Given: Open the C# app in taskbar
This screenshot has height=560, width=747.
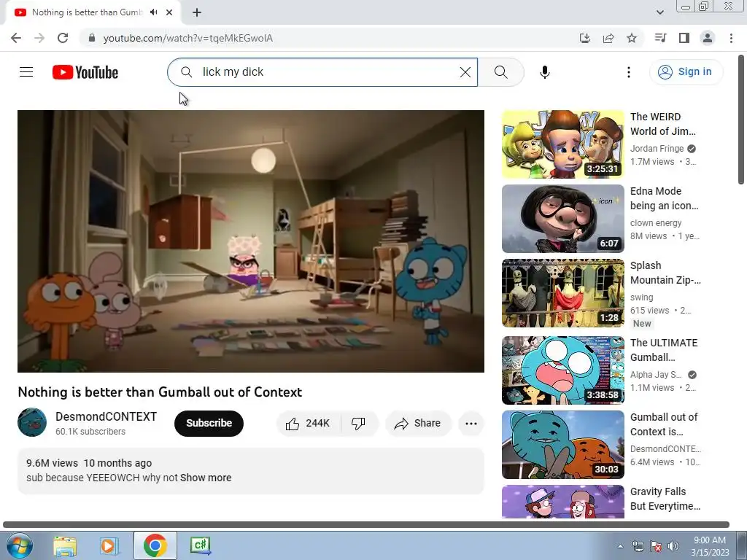Looking at the screenshot, I should [200, 545].
